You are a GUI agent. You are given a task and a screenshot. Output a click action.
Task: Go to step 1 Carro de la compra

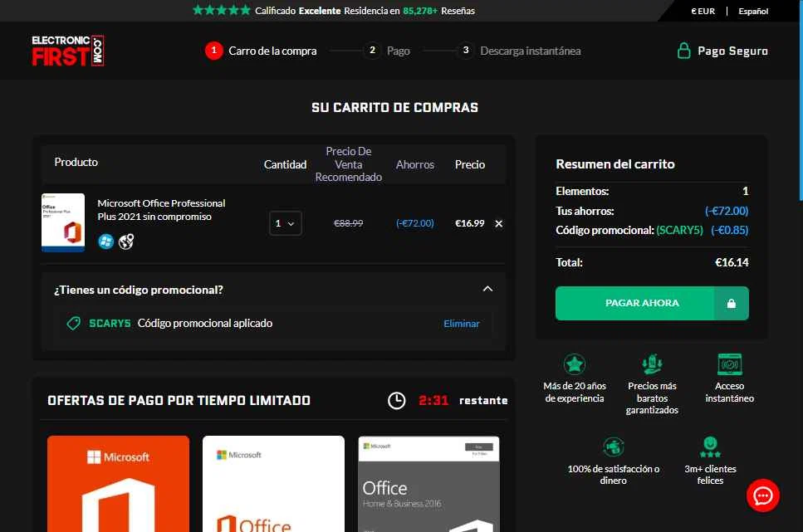click(x=261, y=51)
